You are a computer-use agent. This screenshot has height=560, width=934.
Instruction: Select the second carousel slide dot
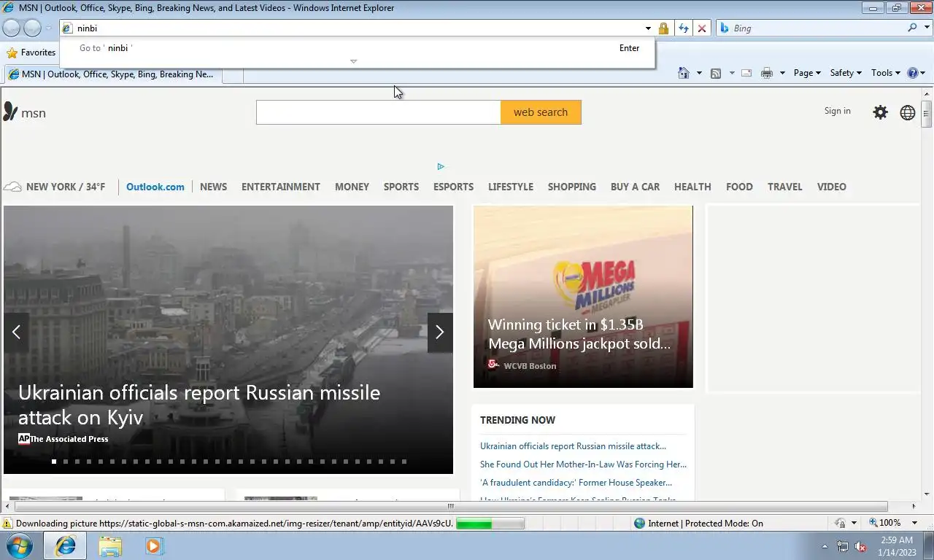(65, 462)
